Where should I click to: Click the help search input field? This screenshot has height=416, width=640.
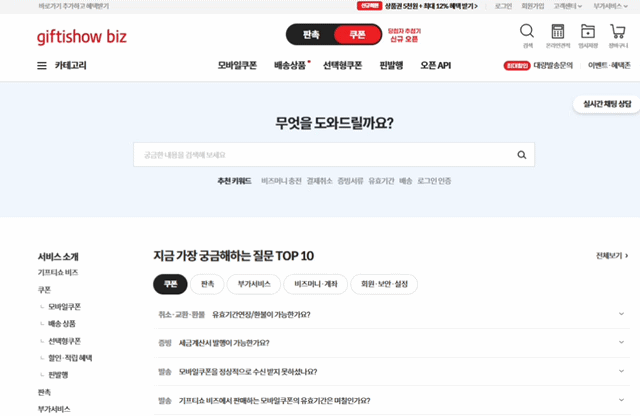click(320, 155)
